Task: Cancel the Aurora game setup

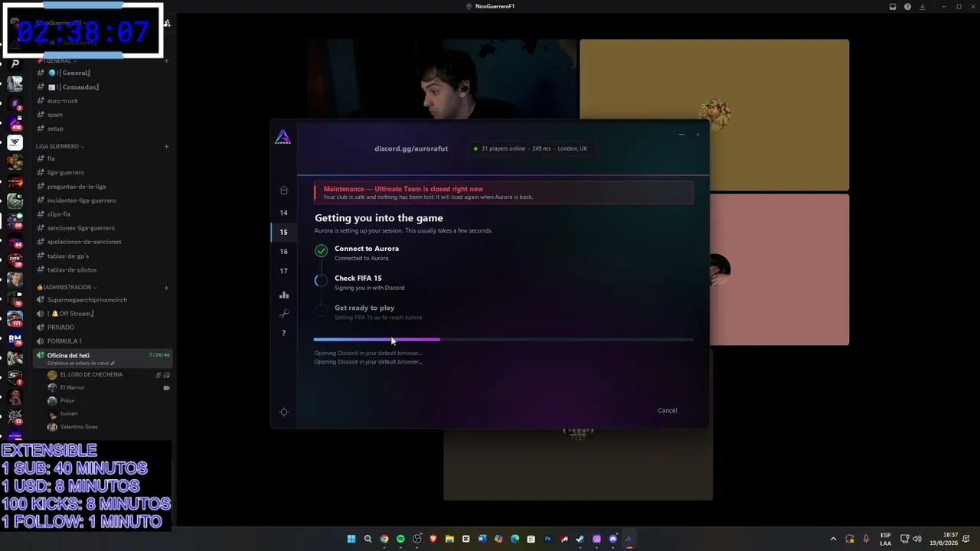Action: [668, 410]
